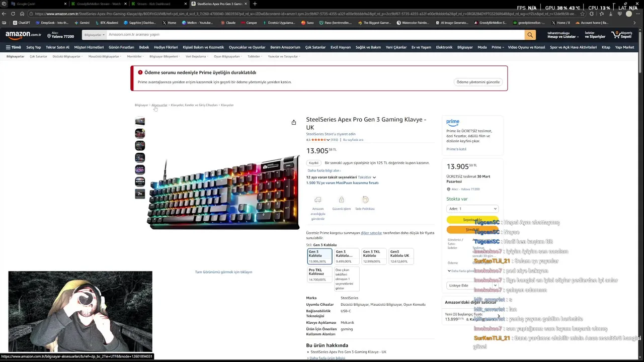This screenshot has height=362, width=644.
Task: Open the DeepSeek bookmark
Action: tap(52, 23)
